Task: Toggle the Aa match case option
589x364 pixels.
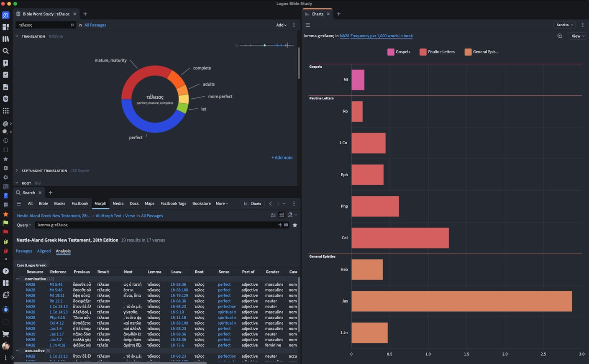Action: click(x=273, y=215)
